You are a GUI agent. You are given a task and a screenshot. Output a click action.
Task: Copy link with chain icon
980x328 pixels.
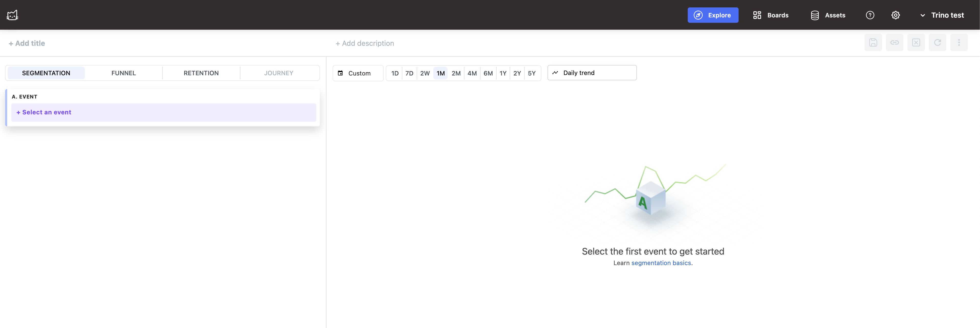click(x=894, y=43)
